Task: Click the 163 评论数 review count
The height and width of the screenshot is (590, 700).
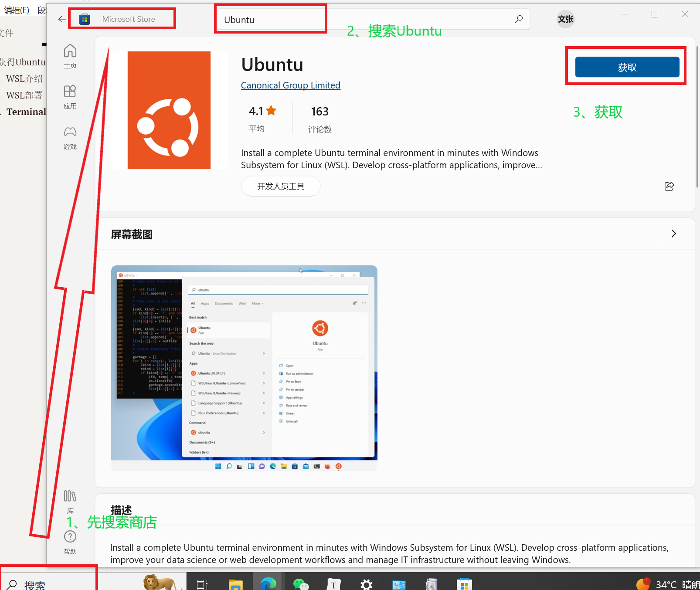Action: tap(320, 119)
